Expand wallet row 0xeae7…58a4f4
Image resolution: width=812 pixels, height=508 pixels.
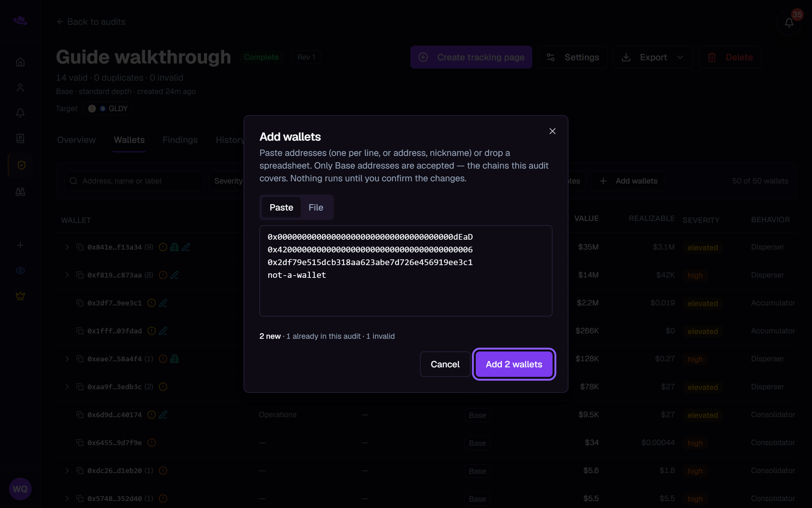tap(67, 359)
